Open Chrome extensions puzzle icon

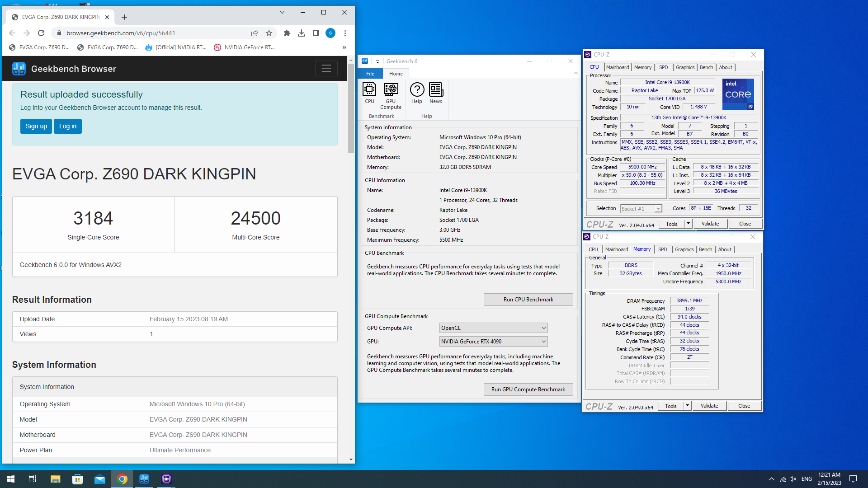coord(287,33)
